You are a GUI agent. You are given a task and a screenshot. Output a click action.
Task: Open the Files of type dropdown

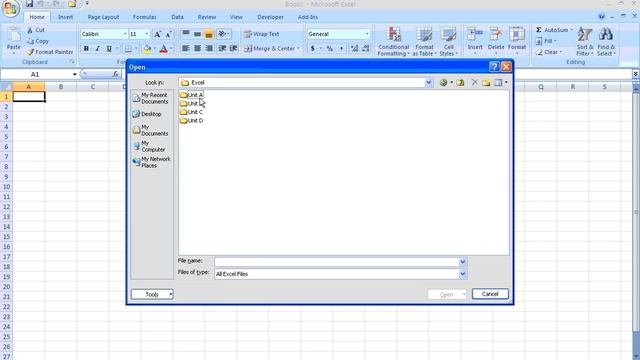point(462,274)
